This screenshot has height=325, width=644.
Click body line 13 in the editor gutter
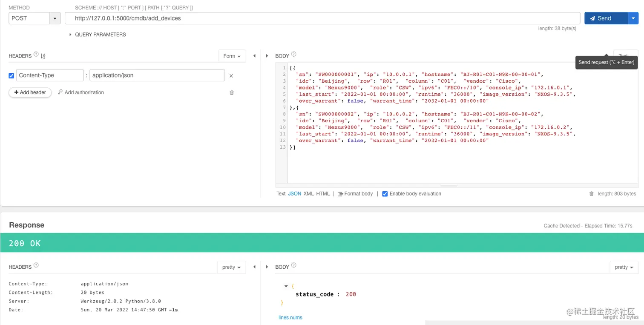pyautogui.click(x=283, y=147)
